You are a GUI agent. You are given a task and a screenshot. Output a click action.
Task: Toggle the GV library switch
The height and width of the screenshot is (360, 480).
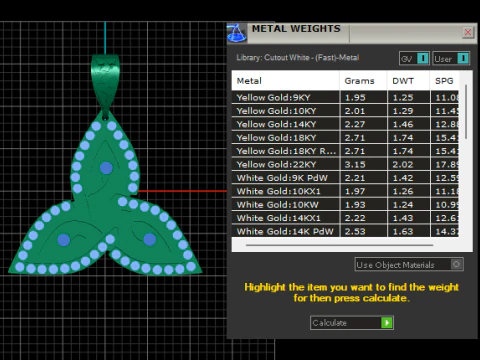[414, 59]
